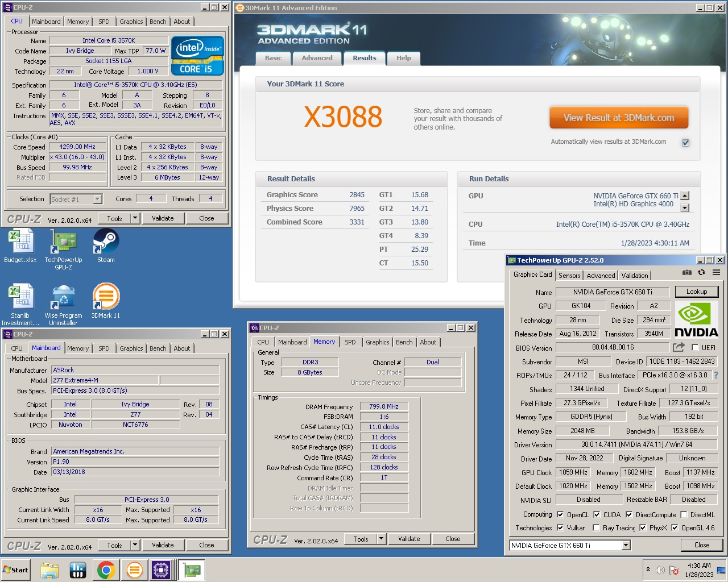Open Google Chrome from taskbar
The height and width of the screenshot is (582, 728).
[106, 570]
